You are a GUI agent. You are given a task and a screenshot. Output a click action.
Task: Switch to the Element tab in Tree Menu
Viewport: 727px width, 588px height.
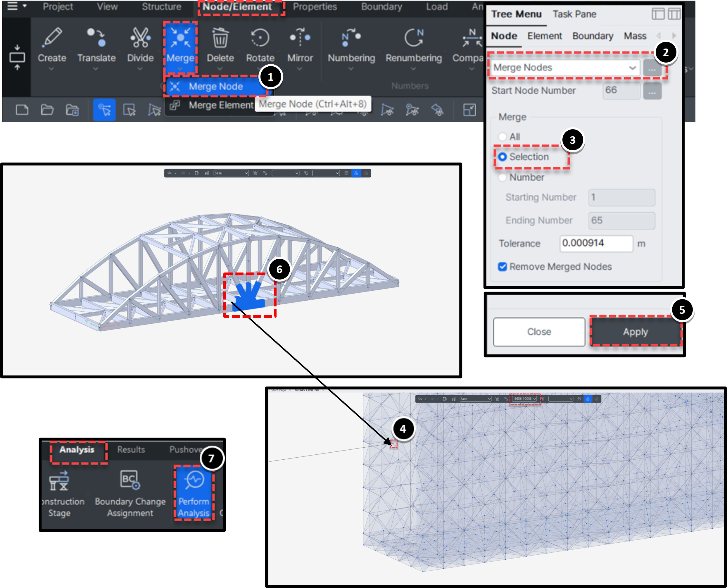coord(545,36)
